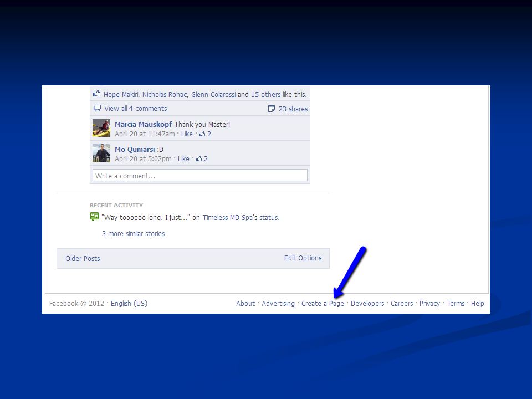Click timestamp April 20 at 5:02pm
Viewport: 532px width, 399px height.
click(143, 159)
